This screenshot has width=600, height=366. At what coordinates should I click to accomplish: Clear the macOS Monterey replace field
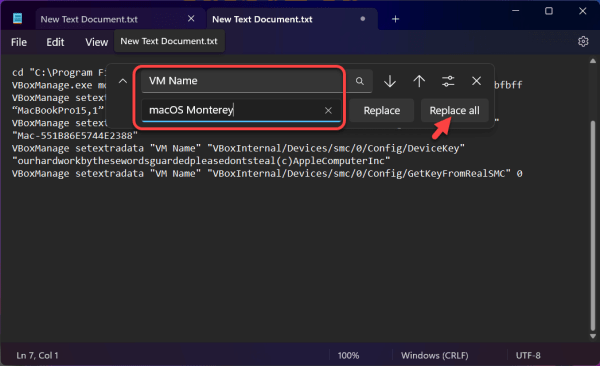tap(328, 111)
